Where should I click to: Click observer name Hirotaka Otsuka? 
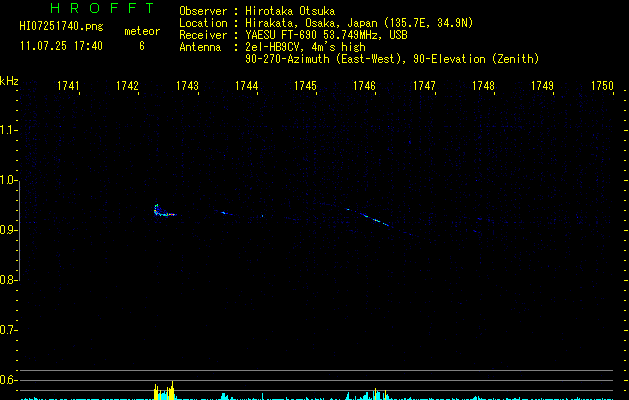290,11
